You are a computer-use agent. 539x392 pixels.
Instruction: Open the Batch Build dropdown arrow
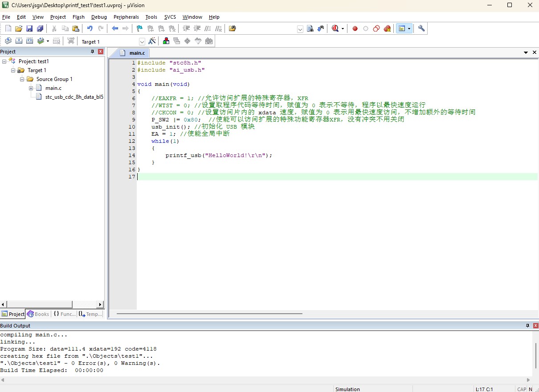(x=48, y=41)
